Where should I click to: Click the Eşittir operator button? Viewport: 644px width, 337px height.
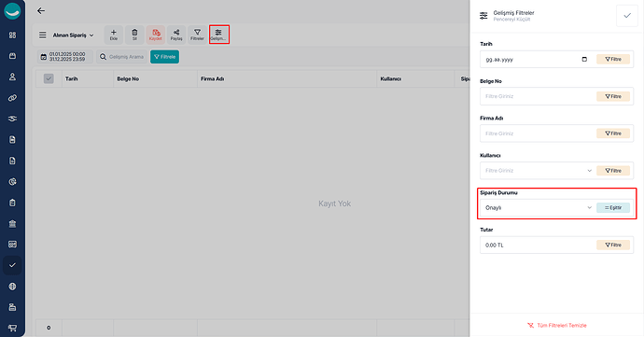tap(613, 207)
